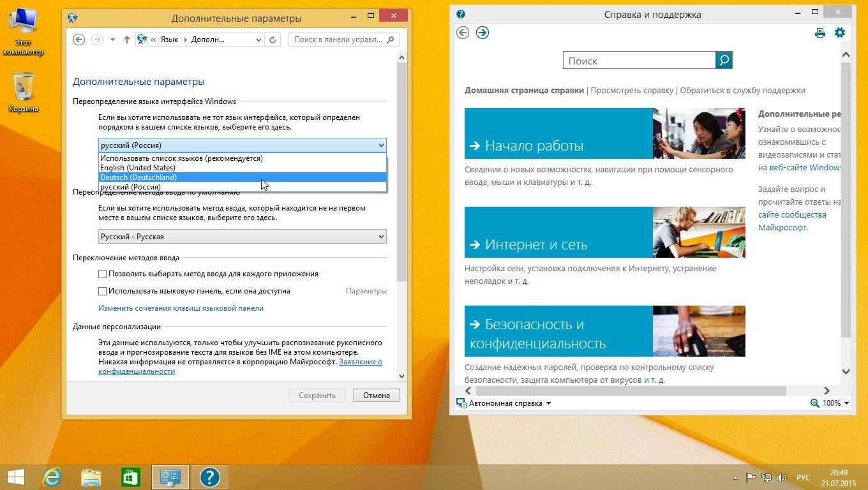868x490 pixels.
Task: Pick 'русский (Россия)' list entry
Action: point(243,187)
